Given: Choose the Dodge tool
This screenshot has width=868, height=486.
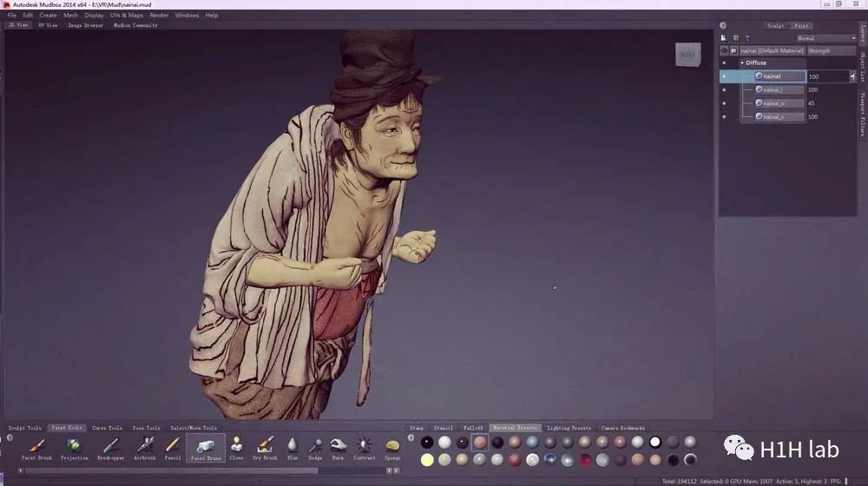Looking at the screenshot, I should 315,446.
